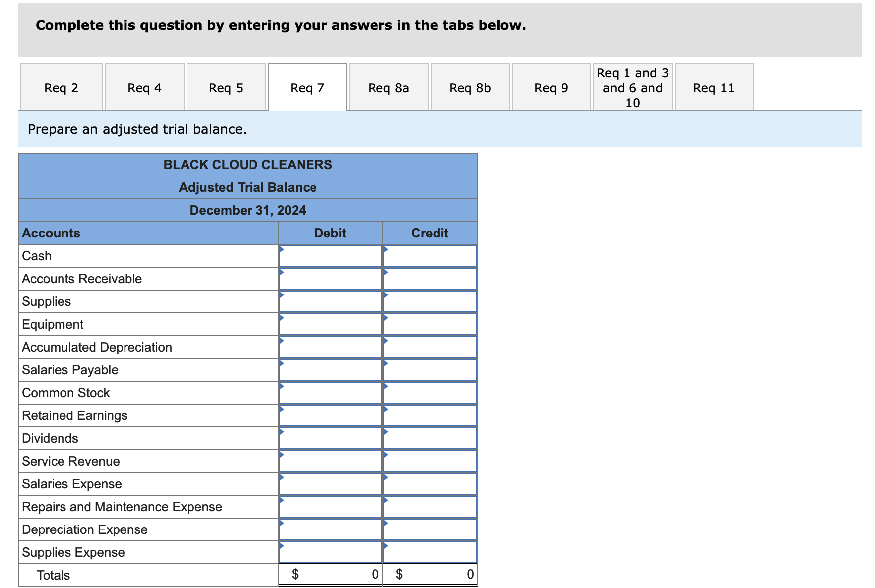The width and height of the screenshot is (875, 588).
Task: Select the Retained Earnings credit cell
Action: click(430, 415)
